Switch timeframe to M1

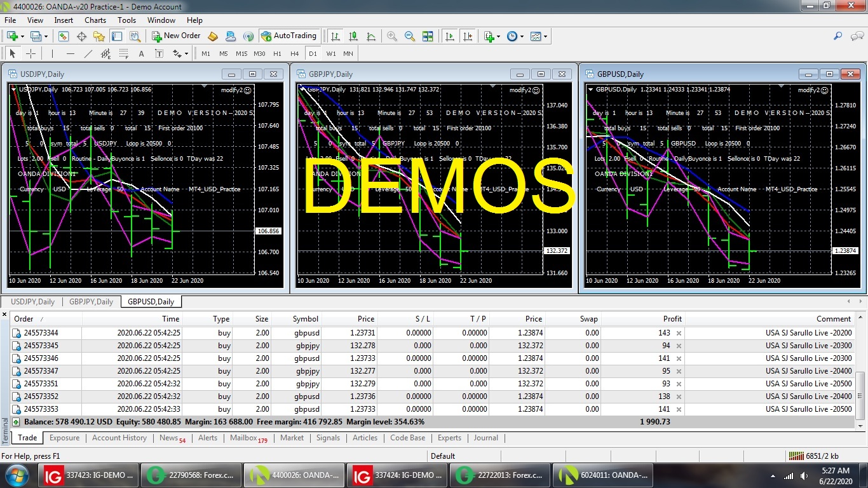point(206,54)
